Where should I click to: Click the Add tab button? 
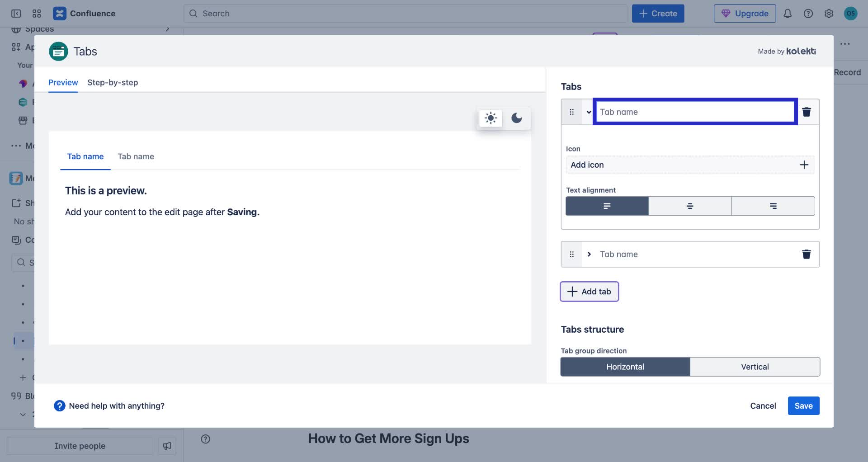(x=589, y=291)
